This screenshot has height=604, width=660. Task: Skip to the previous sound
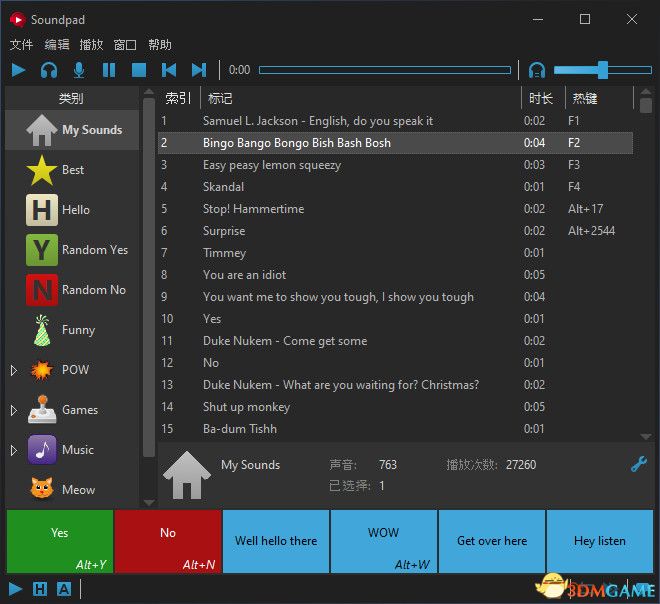pos(169,70)
